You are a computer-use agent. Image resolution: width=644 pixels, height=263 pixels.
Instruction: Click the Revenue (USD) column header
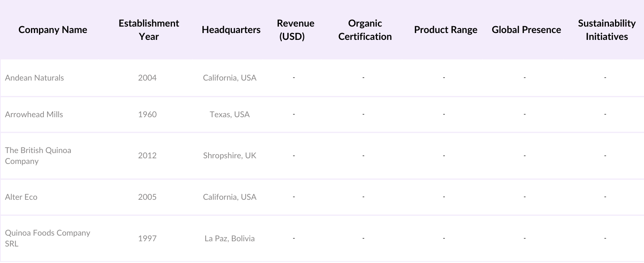tap(295, 30)
